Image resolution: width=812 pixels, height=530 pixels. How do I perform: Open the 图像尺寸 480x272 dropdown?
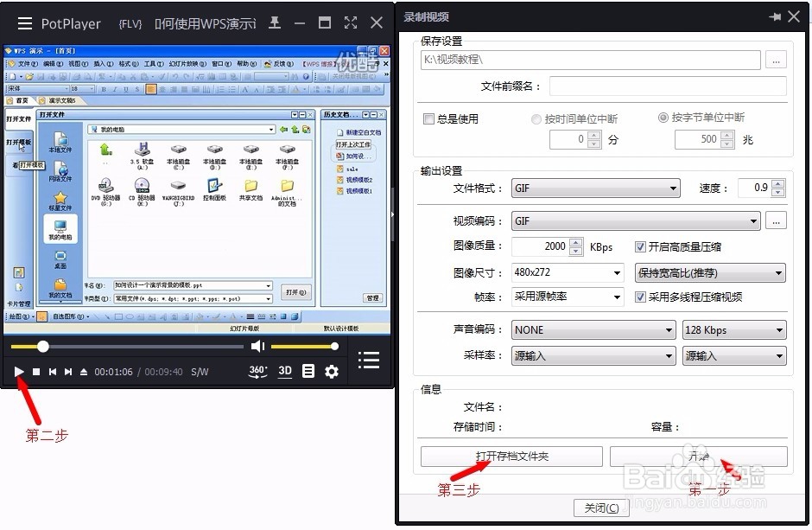point(567,272)
